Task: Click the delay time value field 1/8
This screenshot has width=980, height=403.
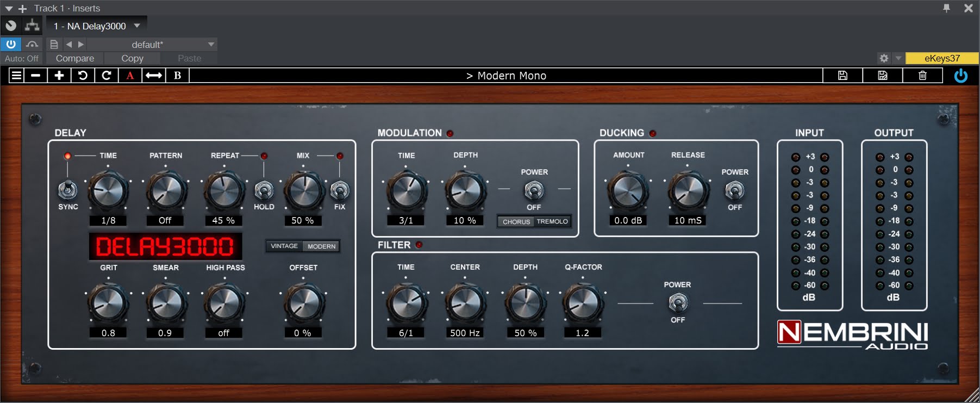Action: click(108, 220)
